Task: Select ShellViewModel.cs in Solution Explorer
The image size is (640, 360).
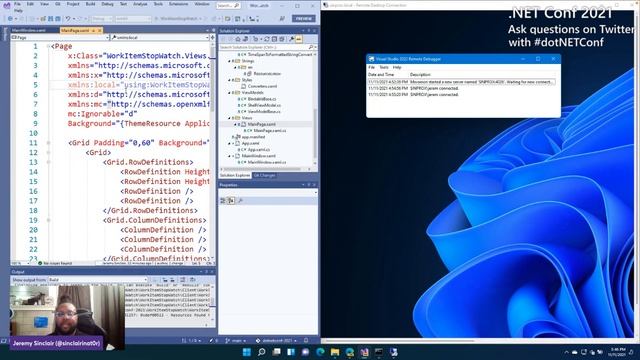Action: click(x=264, y=105)
